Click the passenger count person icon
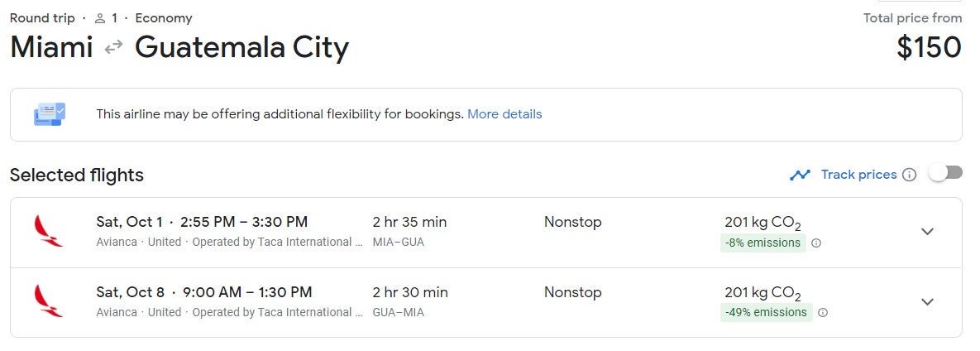 click(x=100, y=18)
